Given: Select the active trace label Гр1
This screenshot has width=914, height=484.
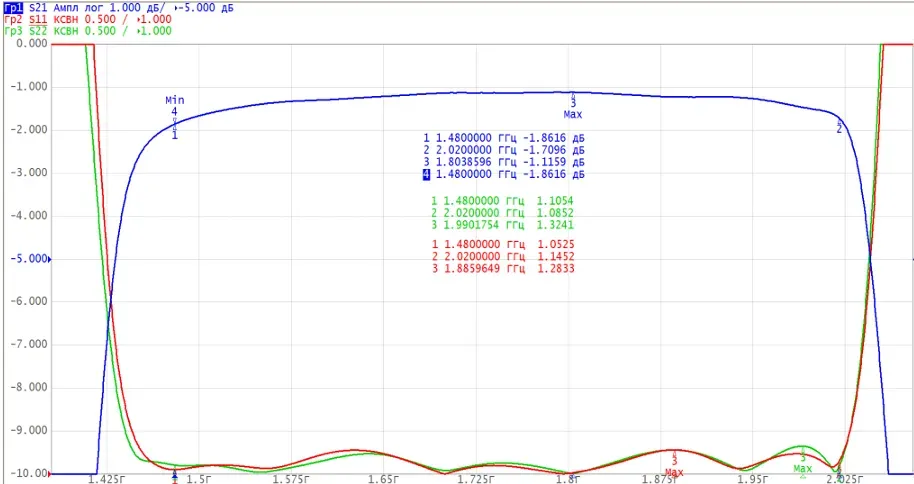Looking at the screenshot, I should tap(13, 8).
